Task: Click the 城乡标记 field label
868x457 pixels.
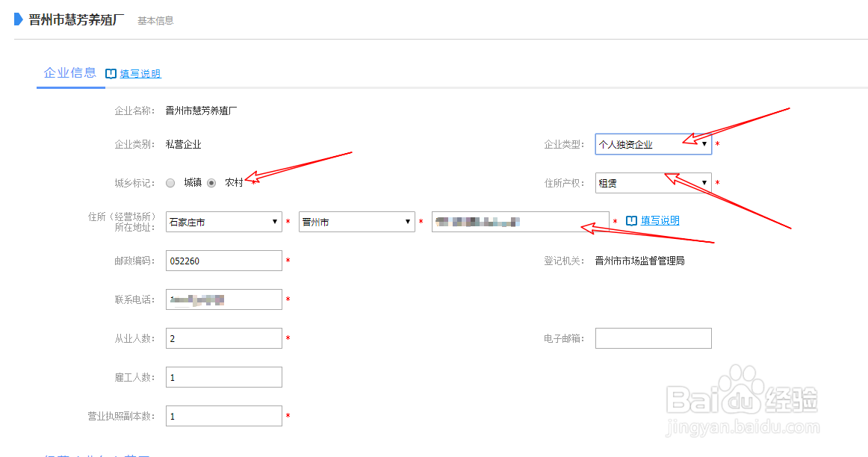Action: point(134,183)
